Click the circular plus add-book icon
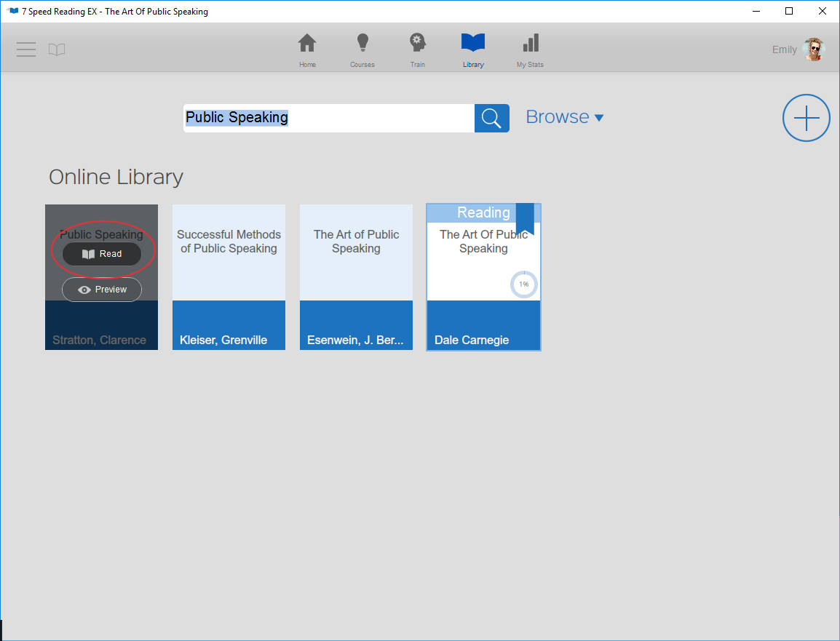This screenshot has width=840, height=641. [806, 118]
